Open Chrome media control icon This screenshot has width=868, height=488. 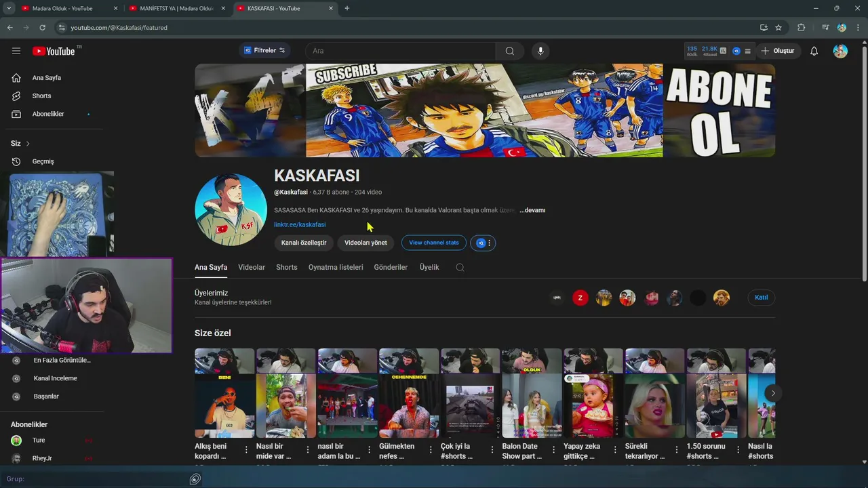click(825, 28)
